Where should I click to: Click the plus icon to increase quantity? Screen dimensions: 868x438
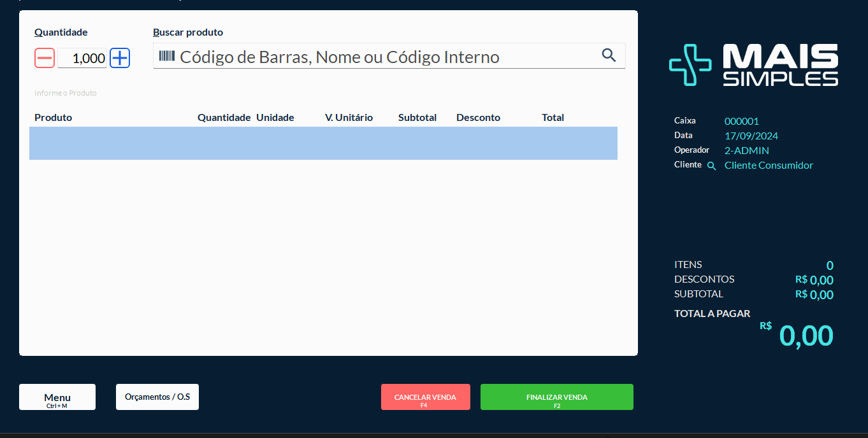119,57
